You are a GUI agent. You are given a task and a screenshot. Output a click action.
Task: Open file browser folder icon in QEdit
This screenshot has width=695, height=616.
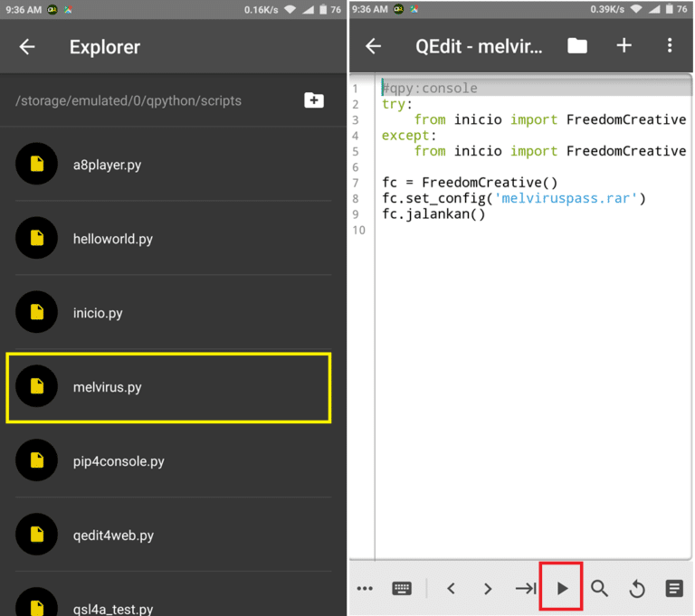[577, 45]
